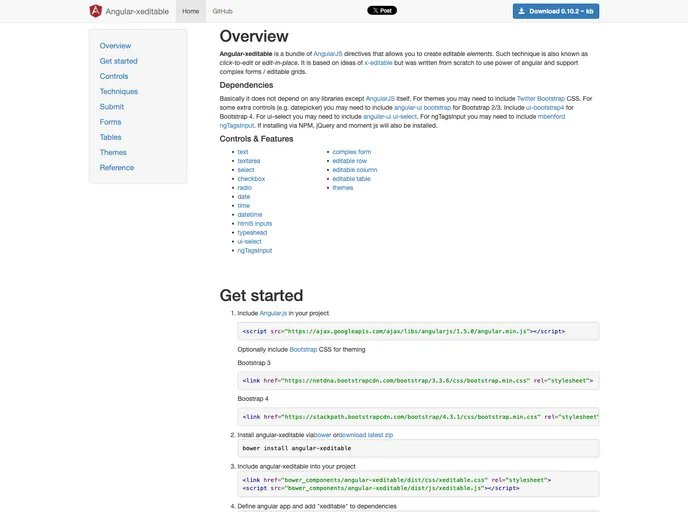This screenshot has width=688, height=512.
Task: Open the ui-bootstrap4 link
Action: pos(545,107)
